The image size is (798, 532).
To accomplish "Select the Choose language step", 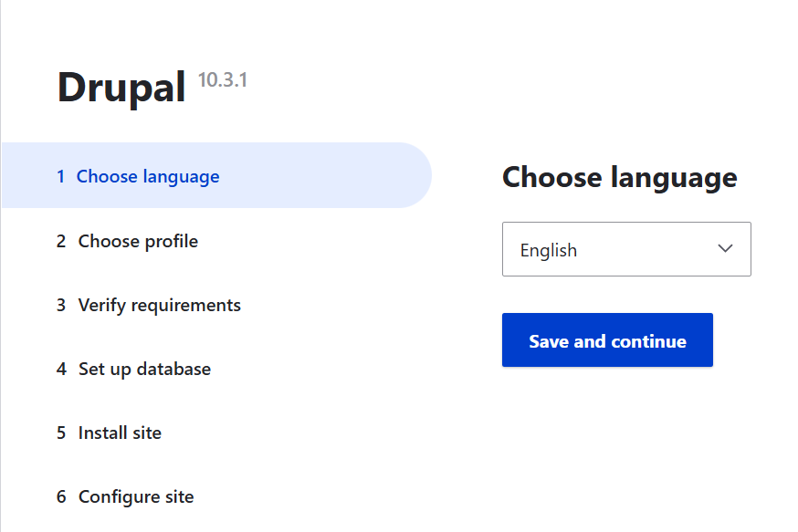I will (148, 175).
